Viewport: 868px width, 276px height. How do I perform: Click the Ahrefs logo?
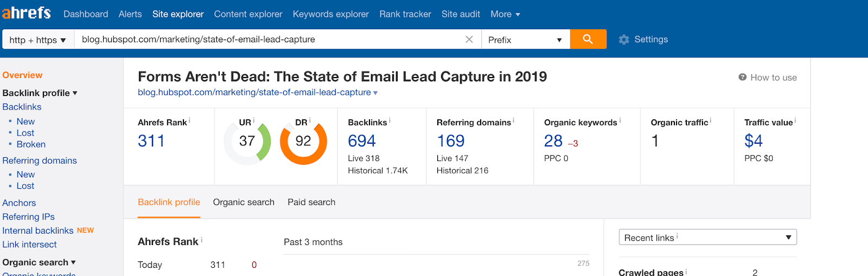(26, 13)
